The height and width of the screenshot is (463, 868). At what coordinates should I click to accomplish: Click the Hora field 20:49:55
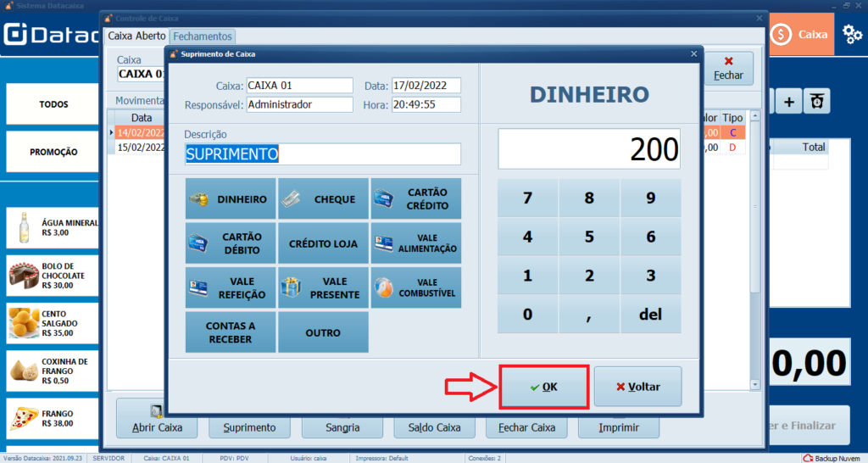click(x=426, y=104)
